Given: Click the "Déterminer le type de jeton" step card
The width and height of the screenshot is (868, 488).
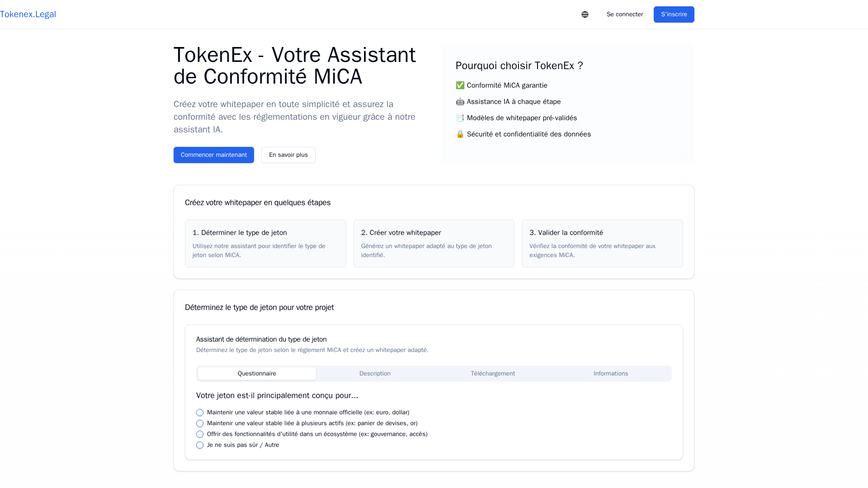Looking at the screenshot, I should pyautogui.click(x=265, y=244).
